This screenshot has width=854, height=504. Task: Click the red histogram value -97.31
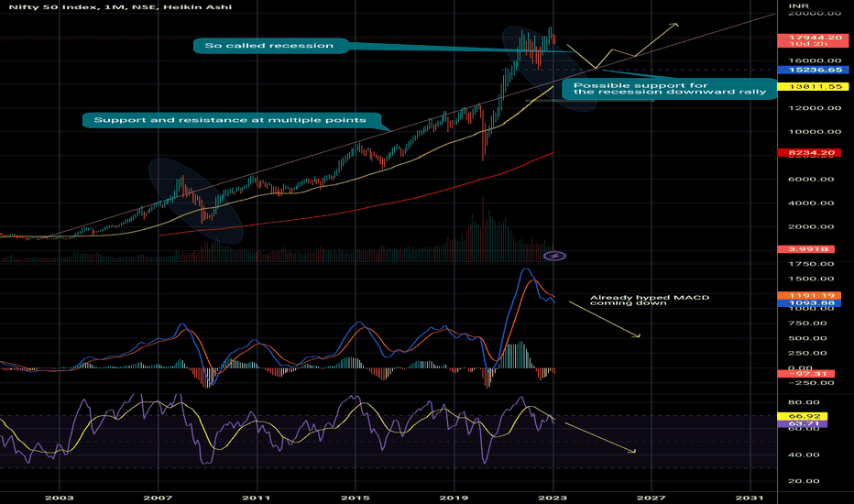[x=806, y=374]
